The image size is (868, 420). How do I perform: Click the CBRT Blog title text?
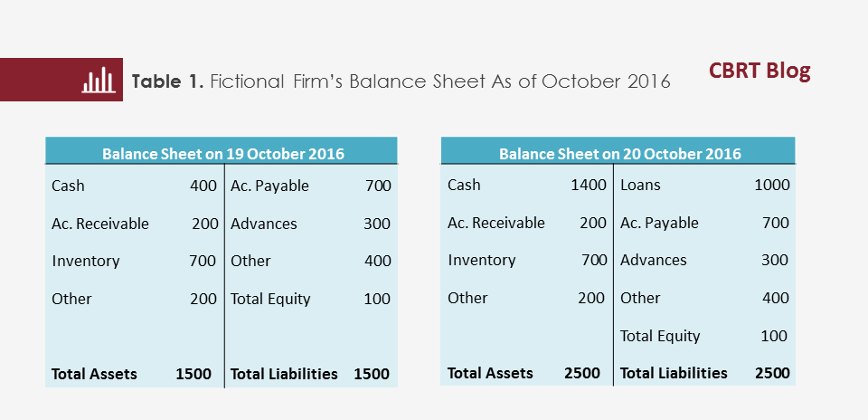click(759, 71)
